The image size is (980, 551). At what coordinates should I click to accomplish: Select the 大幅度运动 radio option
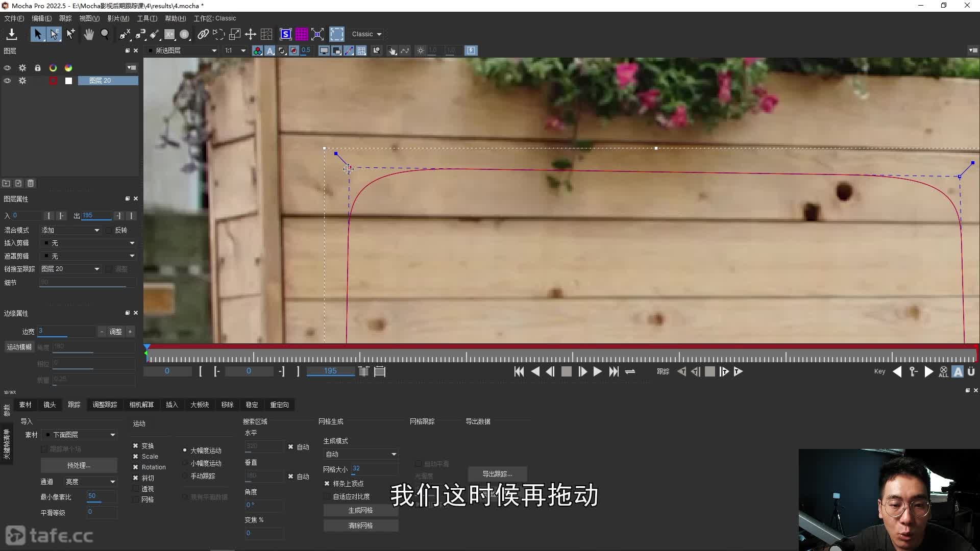(185, 450)
